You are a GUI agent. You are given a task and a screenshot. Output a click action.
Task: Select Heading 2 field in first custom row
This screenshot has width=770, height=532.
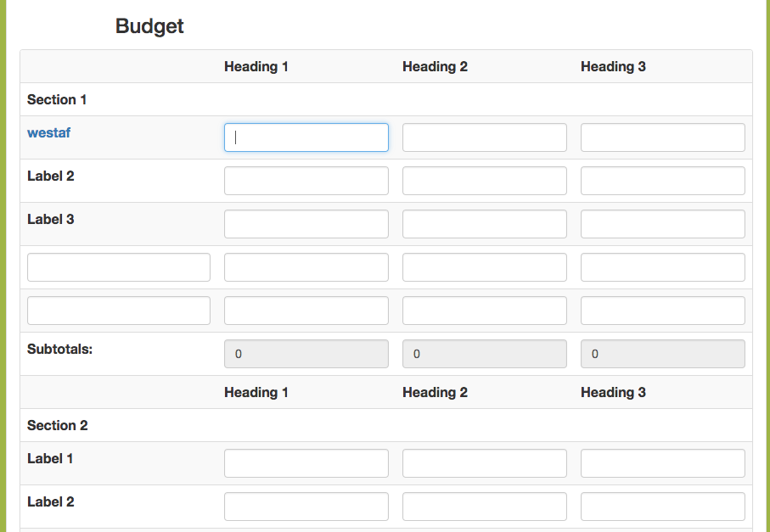pos(485,267)
